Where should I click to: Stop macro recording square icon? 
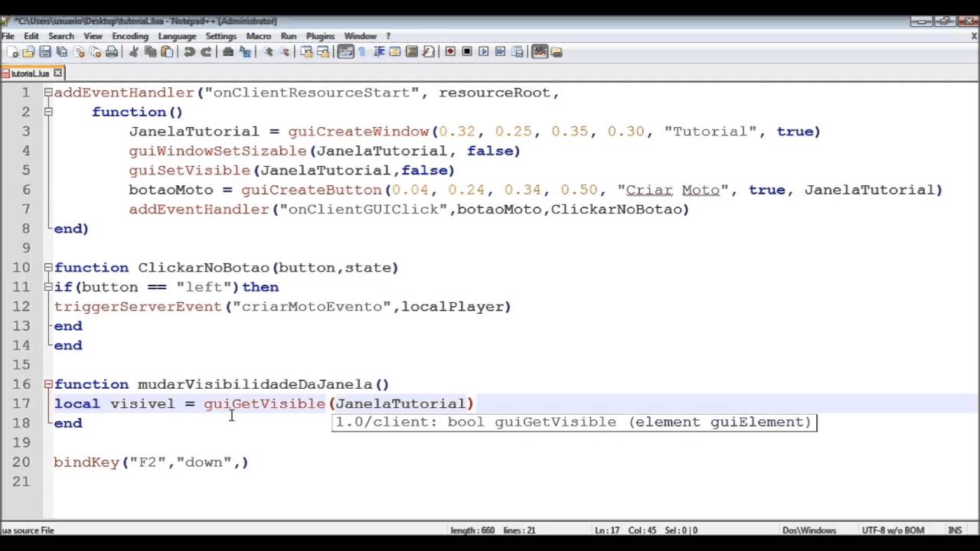[x=467, y=52]
